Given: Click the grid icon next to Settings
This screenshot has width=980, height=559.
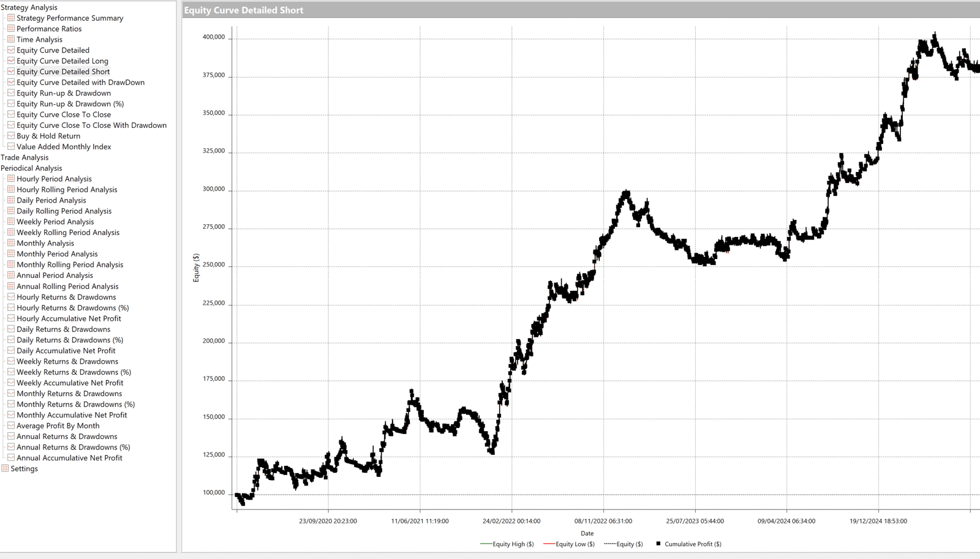Looking at the screenshot, I should [x=6, y=468].
